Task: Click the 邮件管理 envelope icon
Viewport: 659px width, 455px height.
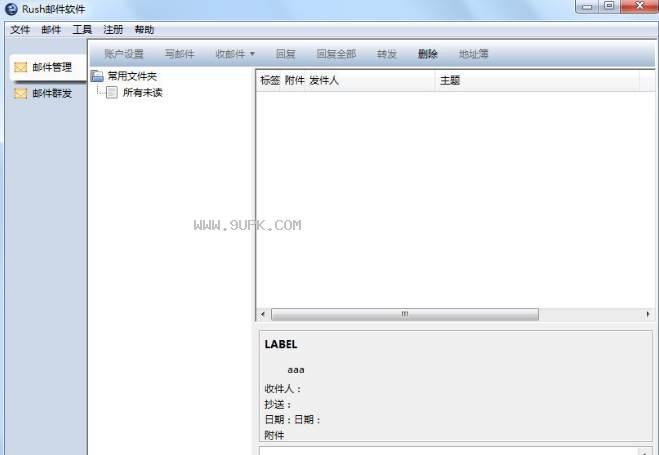Action: (x=21, y=67)
